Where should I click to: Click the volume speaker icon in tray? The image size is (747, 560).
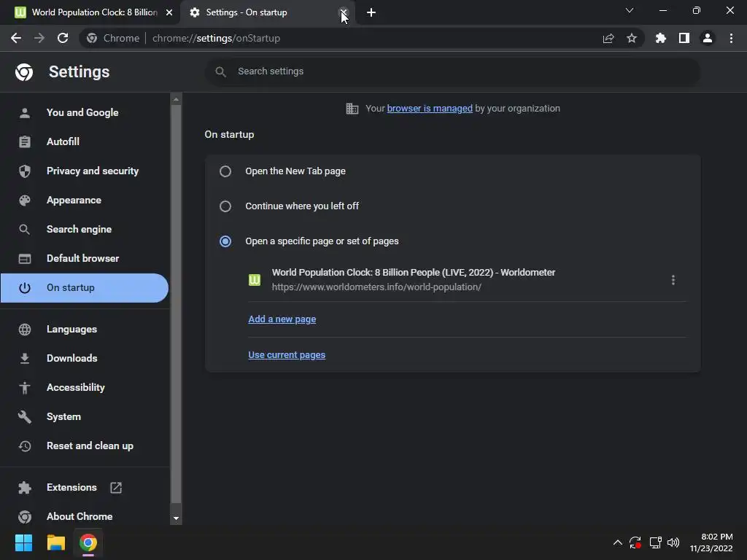673,542
